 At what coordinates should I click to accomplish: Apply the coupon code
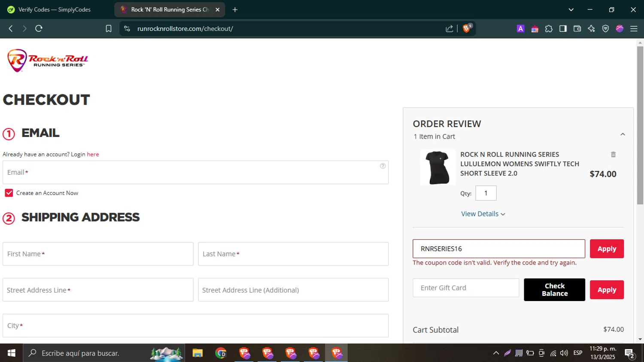pos(607,249)
